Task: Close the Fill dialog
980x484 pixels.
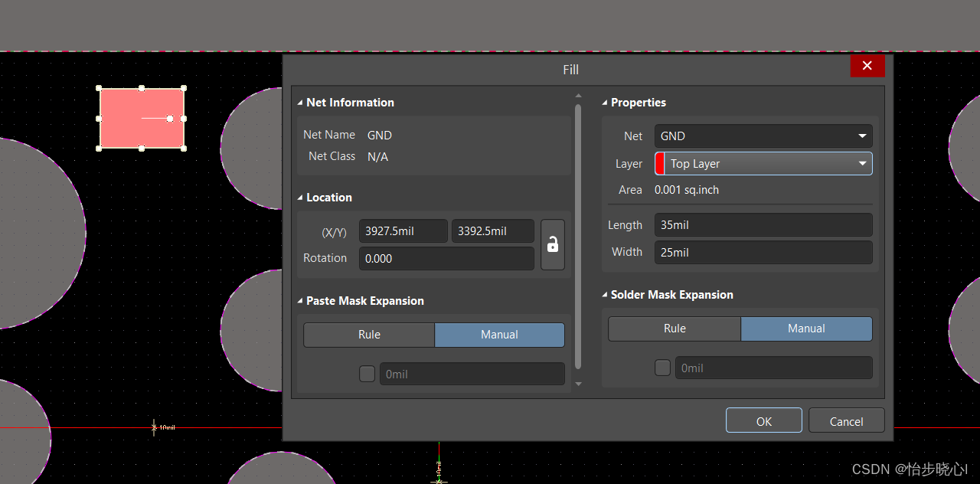Action: coord(867,66)
